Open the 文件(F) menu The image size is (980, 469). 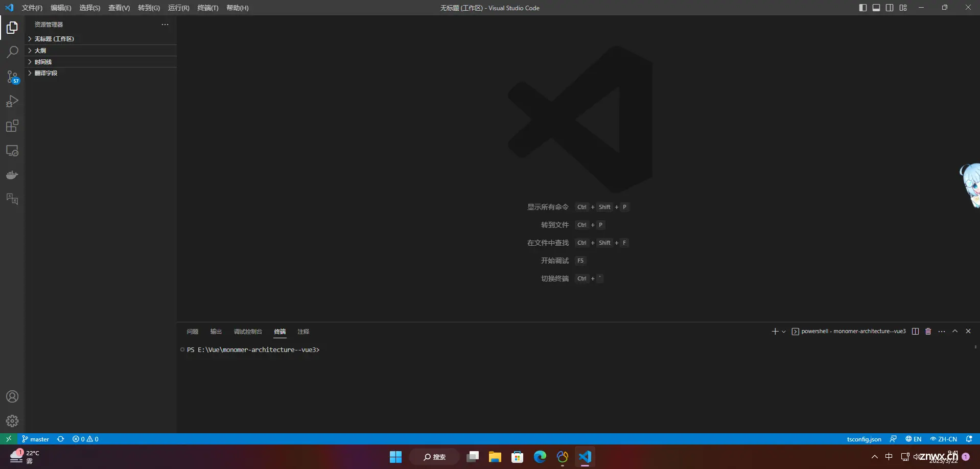coord(32,8)
